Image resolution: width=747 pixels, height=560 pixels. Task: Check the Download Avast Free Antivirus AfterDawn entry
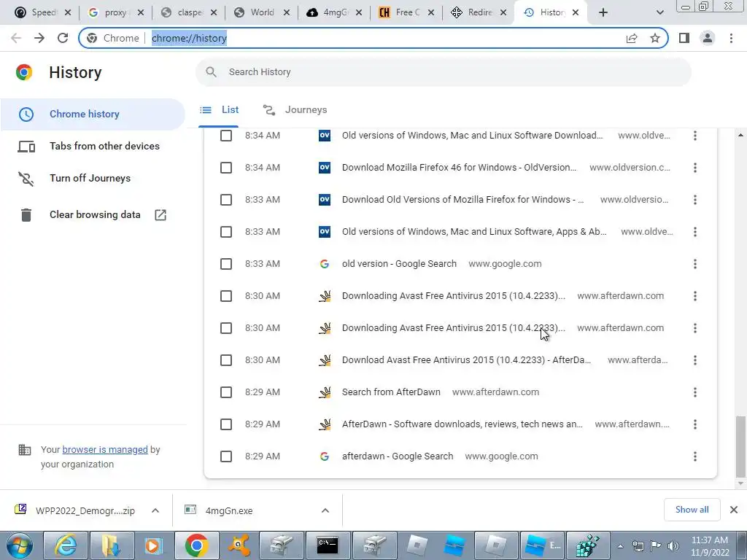(x=226, y=360)
